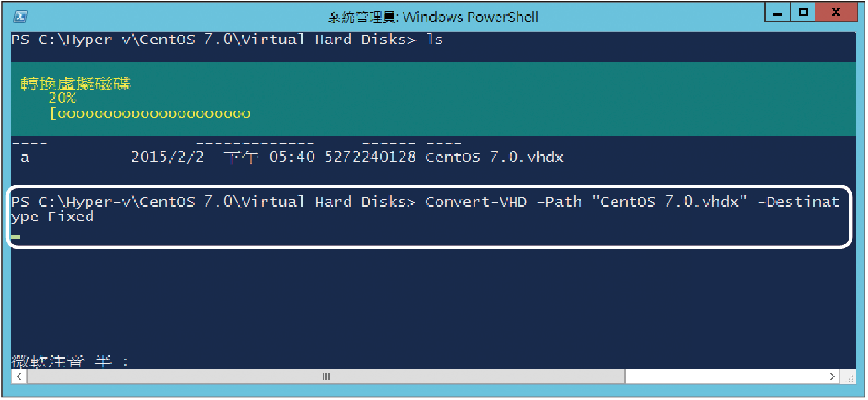Click the yellow progress bar of o characters
The height and width of the screenshot is (400, 868).
pyautogui.click(x=150, y=114)
